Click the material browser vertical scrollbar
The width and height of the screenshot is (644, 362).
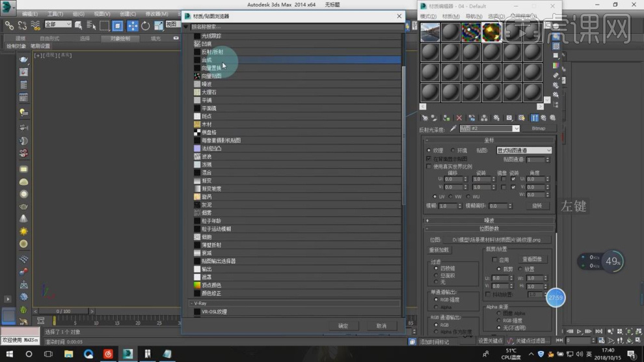tap(403, 135)
